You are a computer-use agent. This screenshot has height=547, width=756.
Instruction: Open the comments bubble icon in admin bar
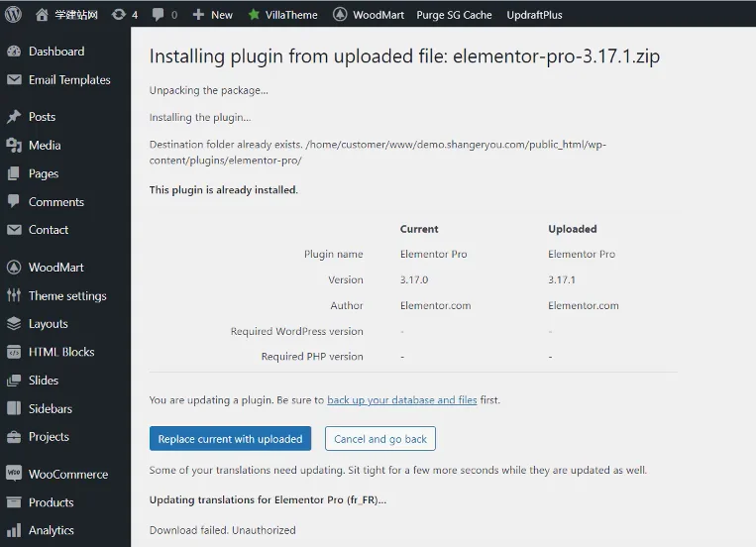pos(158,15)
